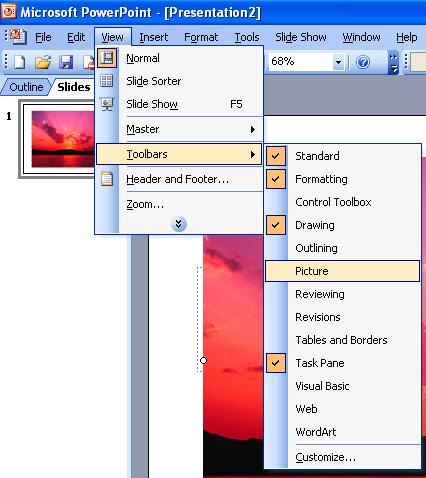426x478 pixels.
Task: Close the open View menu
Action: pos(113,37)
